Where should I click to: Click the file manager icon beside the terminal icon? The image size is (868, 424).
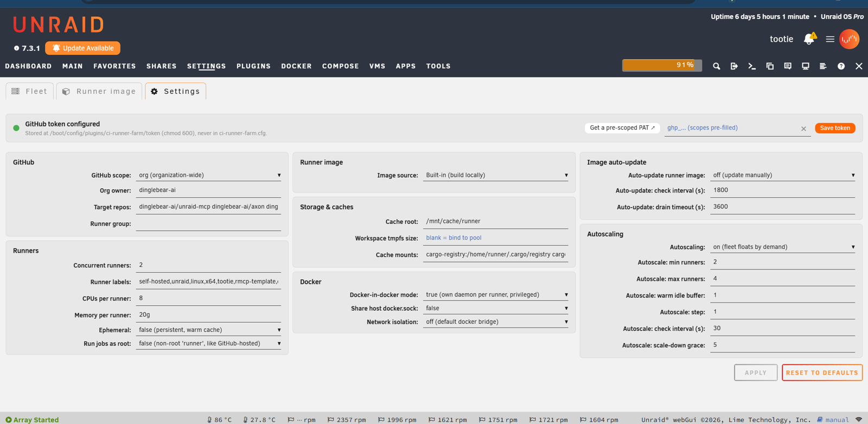[770, 66]
